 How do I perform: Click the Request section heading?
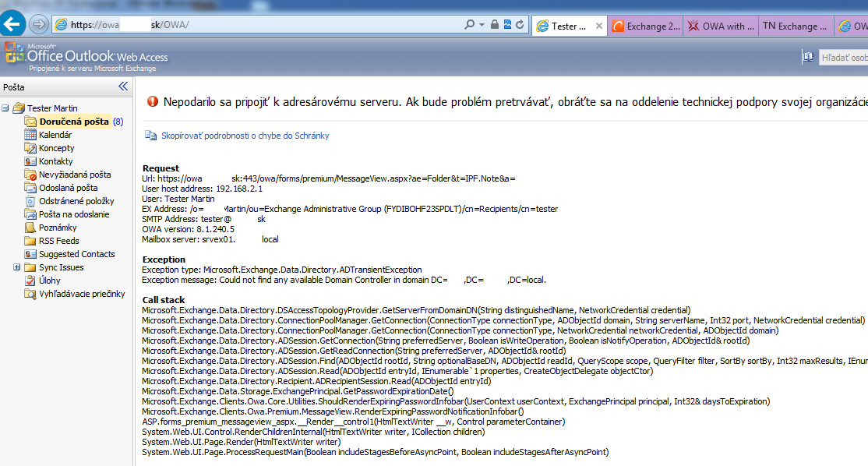pyautogui.click(x=161, y=168)
